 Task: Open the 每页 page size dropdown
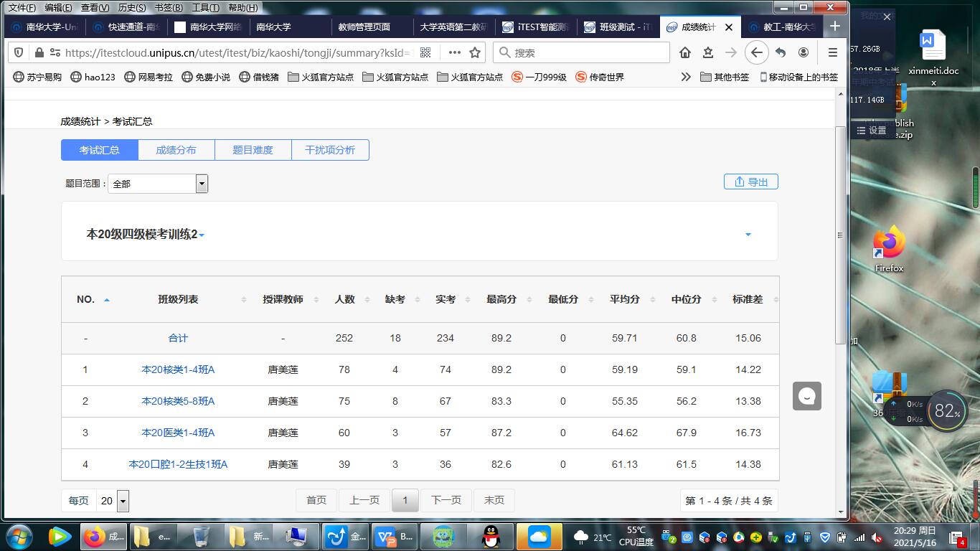(x=123, y=501)
